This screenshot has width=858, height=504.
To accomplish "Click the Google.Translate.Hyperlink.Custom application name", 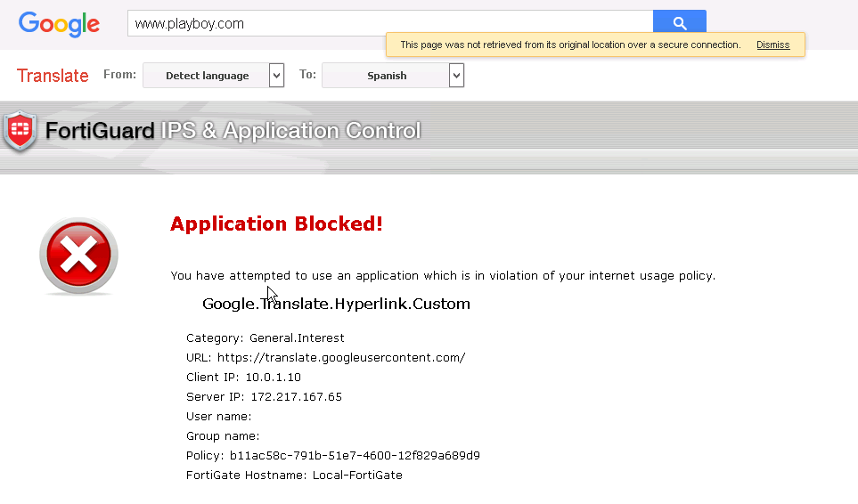I will (336, 304).
